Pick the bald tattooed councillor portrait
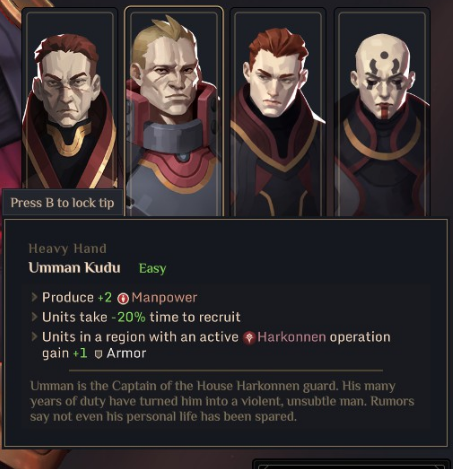This screenshot has width=453, height=469. tap(382, 113)
